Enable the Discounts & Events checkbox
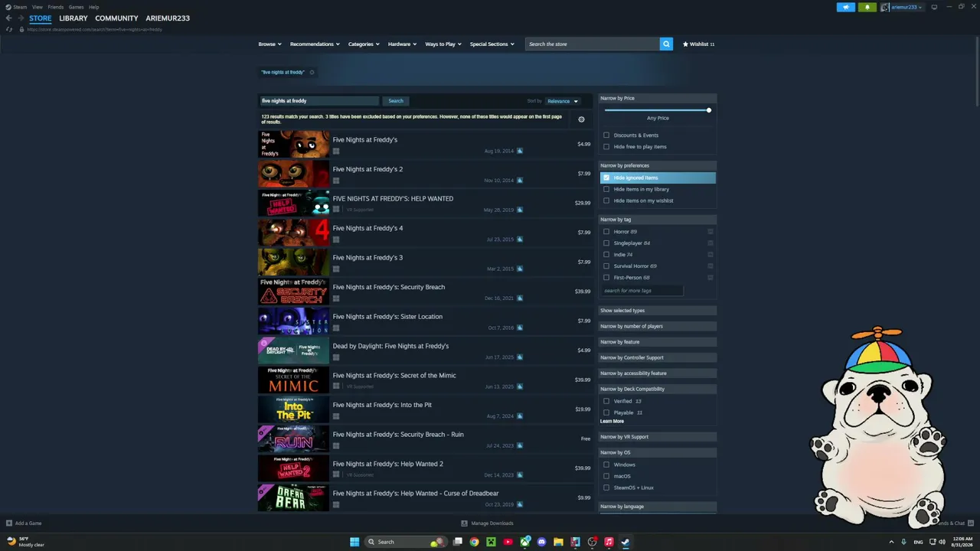 pos(606,135)
